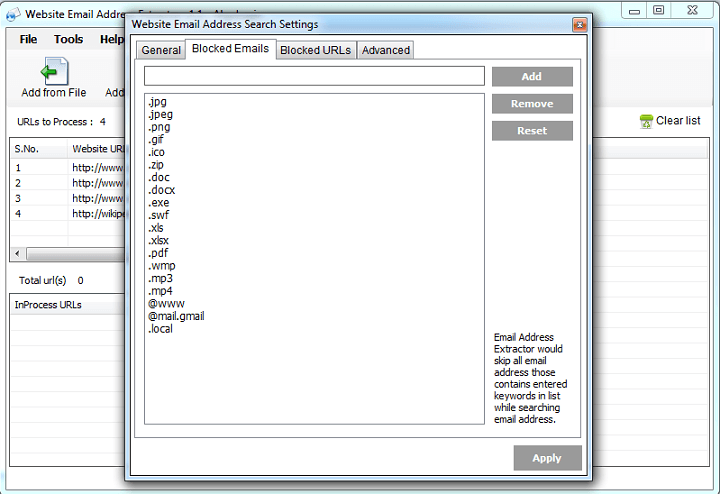Click the Reset button
This screenshot has width=720, height=494.
(532, 131)
